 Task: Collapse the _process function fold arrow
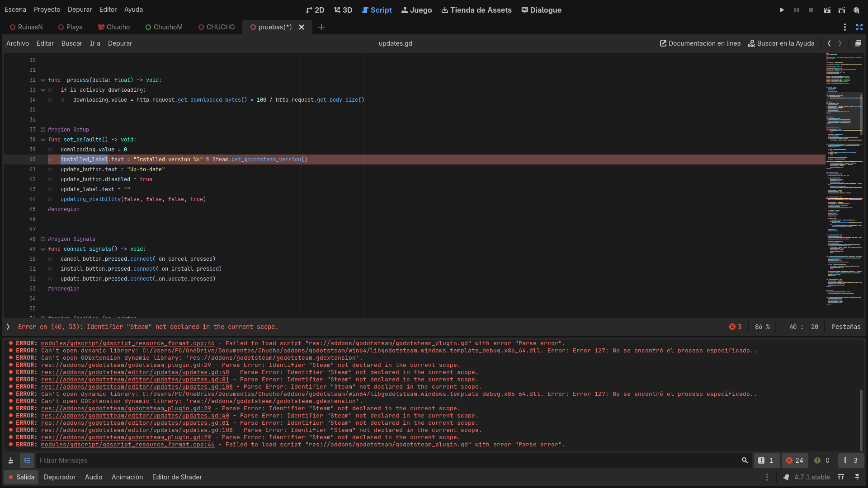click(43, 80)
